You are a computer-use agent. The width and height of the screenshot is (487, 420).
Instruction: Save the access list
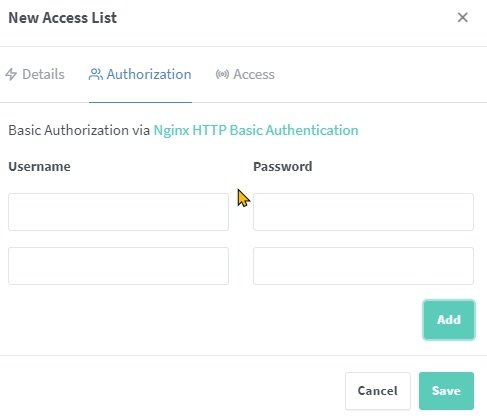pos(446,391)
